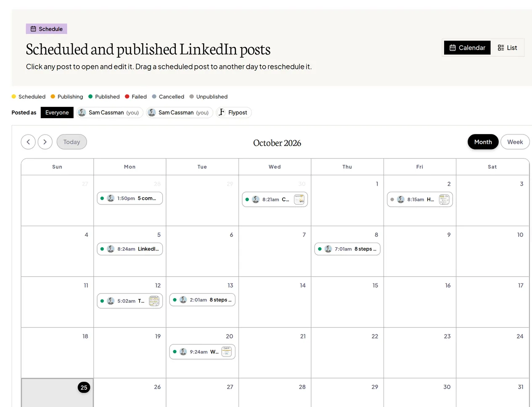Open the 2:01am 8 steps post
Screen dimensions: 532x407
click(202, 300)
